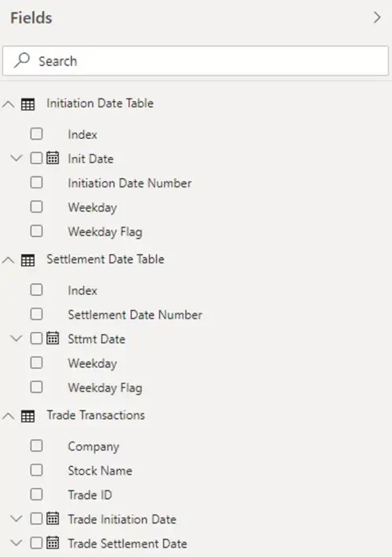The height and width of the screenshot is (557, 392).
Task: Collapse the Fields pane with the arrow
Action: pyautogui.click(x=377, y=17)
